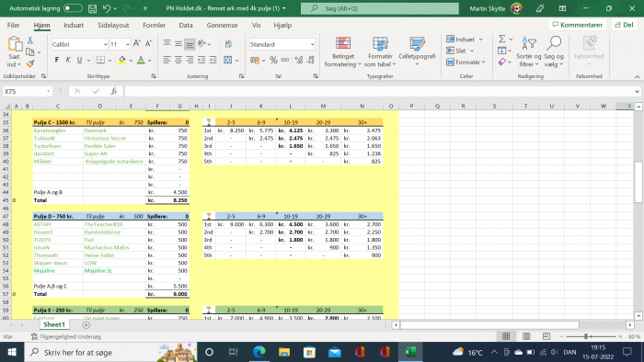Click Tilgængelighed: Undersøg in status bar
Screen dimensions: 644x362
(x=65, y=336)
